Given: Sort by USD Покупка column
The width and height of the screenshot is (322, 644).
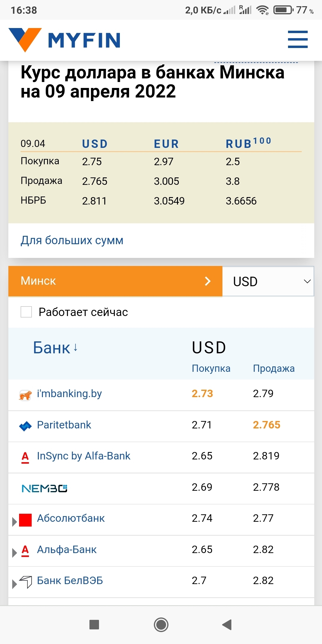Looking at the screenshot, I should click(211, 369).
